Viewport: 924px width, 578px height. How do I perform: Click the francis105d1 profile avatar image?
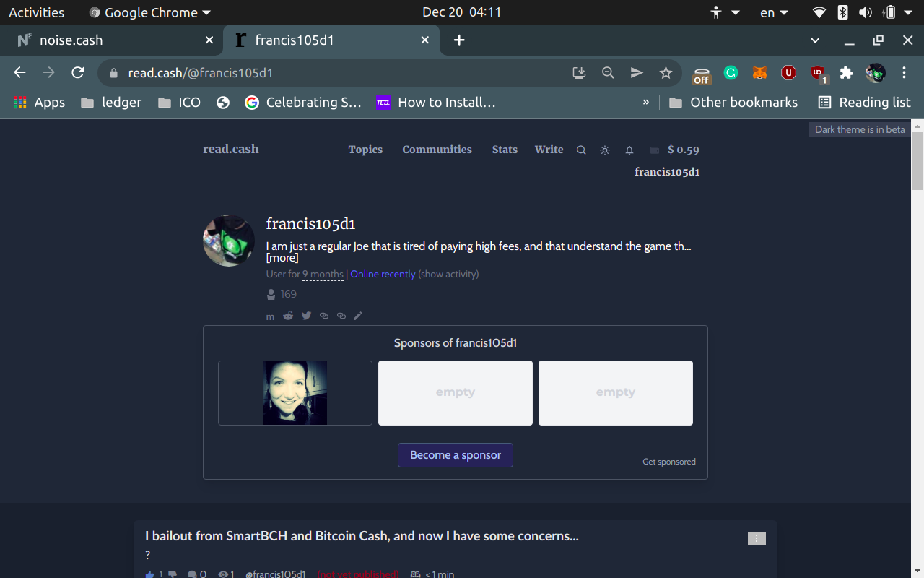(229, 241)
